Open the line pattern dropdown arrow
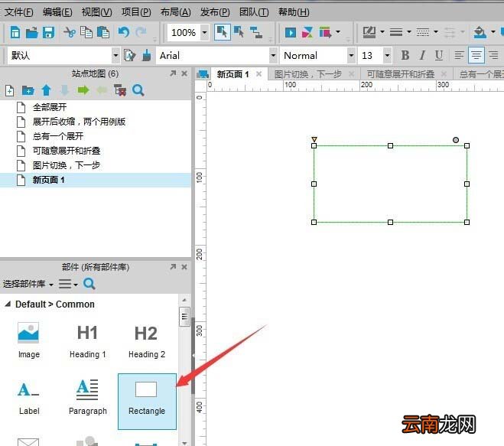The width and height of the screenshot is (504, 446). pos(435,32)
